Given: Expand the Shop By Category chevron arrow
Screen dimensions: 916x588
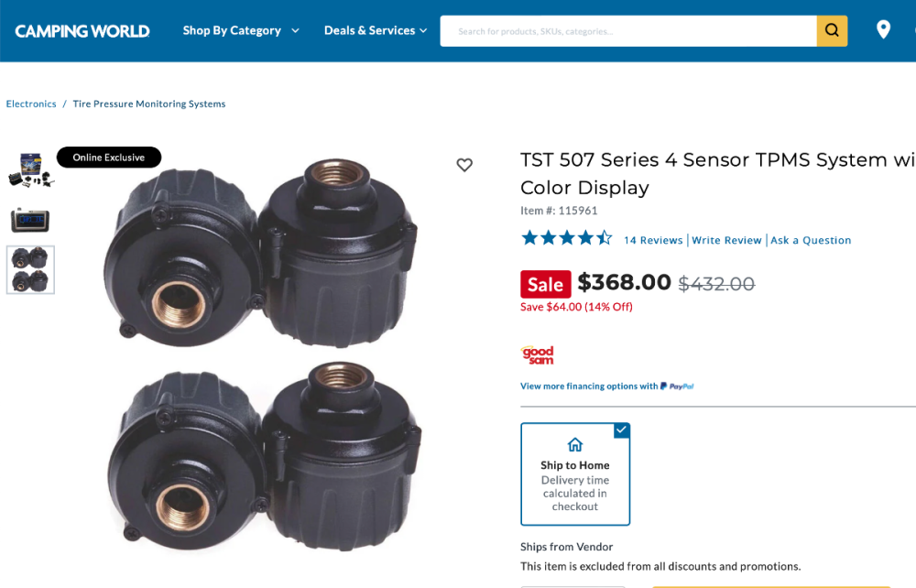Looking at the screenshot, I should pos(294,30).
